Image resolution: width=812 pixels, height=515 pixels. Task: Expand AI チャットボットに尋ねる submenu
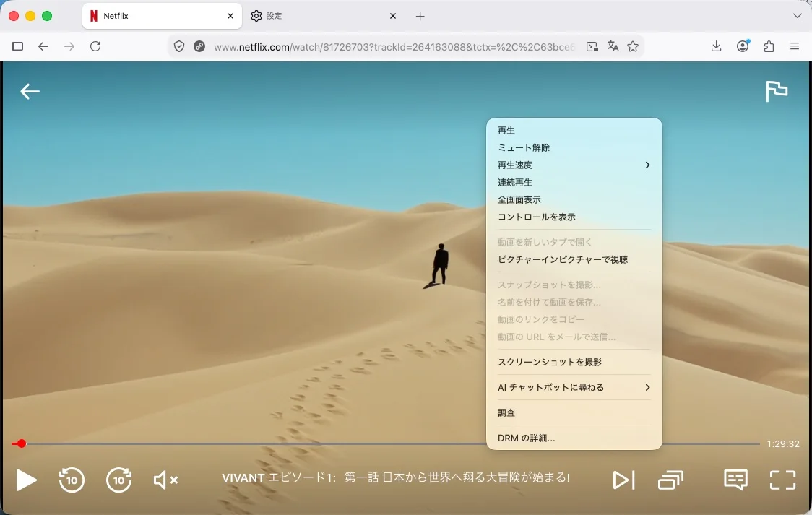click(x=574, y=387)
